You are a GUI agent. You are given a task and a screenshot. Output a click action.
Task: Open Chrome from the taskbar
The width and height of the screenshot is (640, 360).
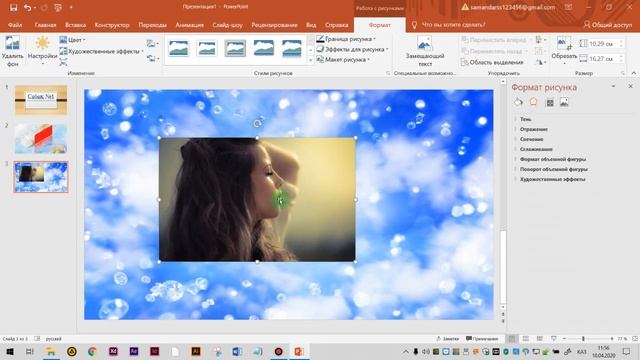pos(92,351)
